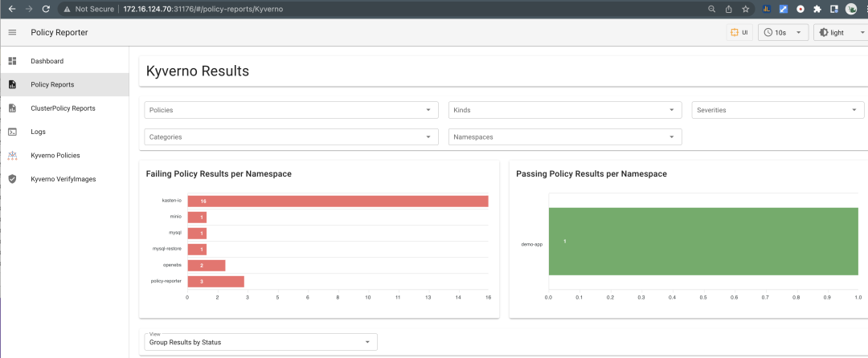This screenshot has height=358, width=868.
Task: Click the UI button in header
Action: (x=739, y=33)
